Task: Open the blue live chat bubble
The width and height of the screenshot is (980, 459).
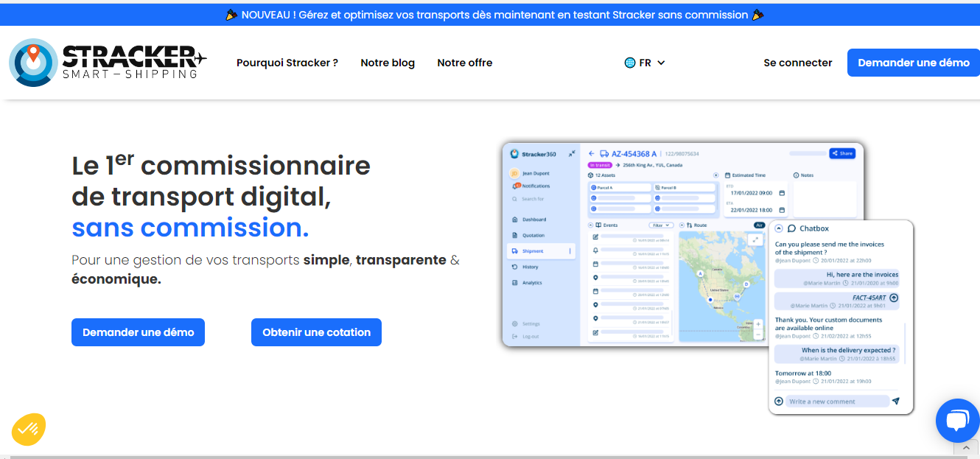Action: (957, 421)
